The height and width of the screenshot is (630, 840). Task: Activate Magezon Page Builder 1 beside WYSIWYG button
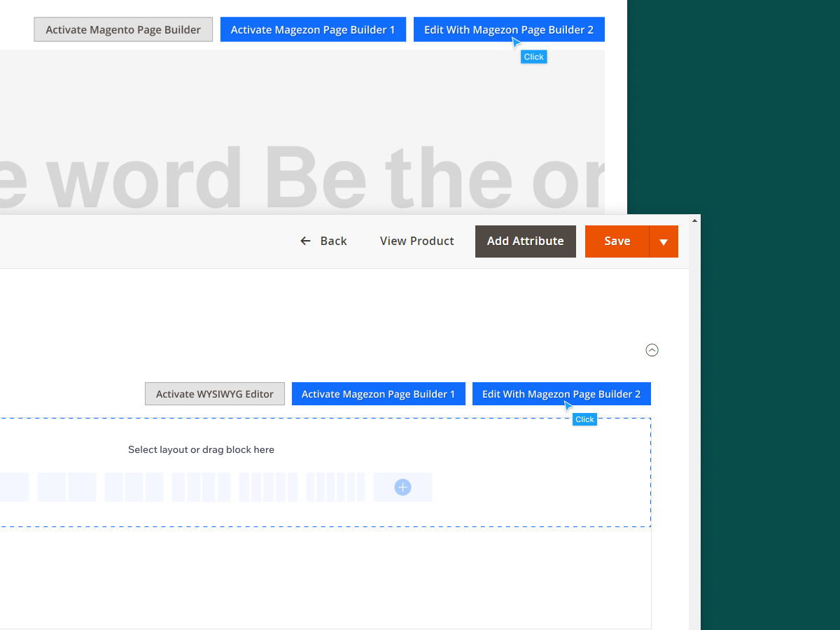coord(378,394)
